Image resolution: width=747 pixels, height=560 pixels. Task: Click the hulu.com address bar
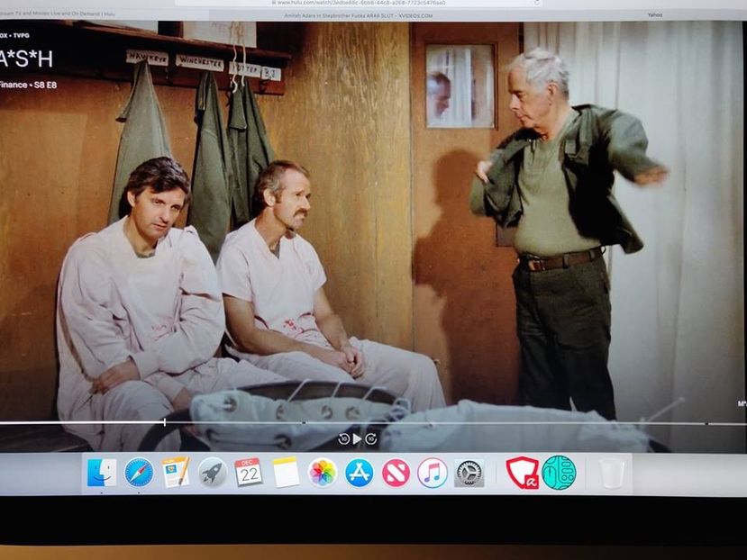point(360,3)
